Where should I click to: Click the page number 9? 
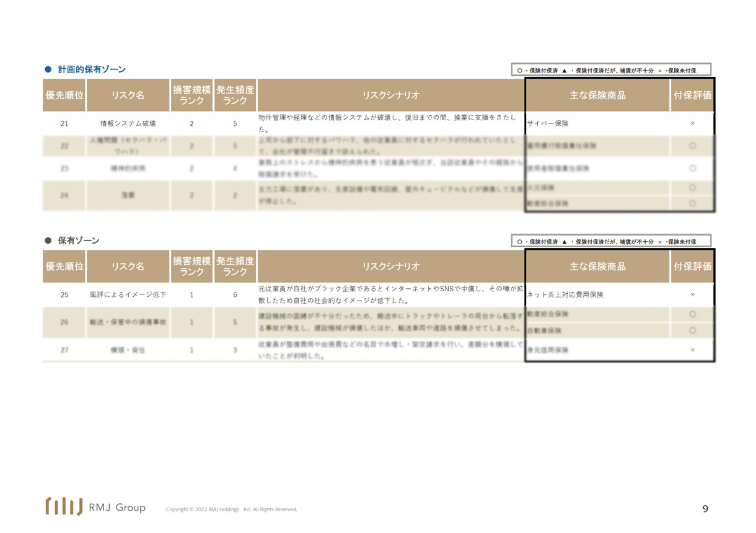(x=705, y=509)
